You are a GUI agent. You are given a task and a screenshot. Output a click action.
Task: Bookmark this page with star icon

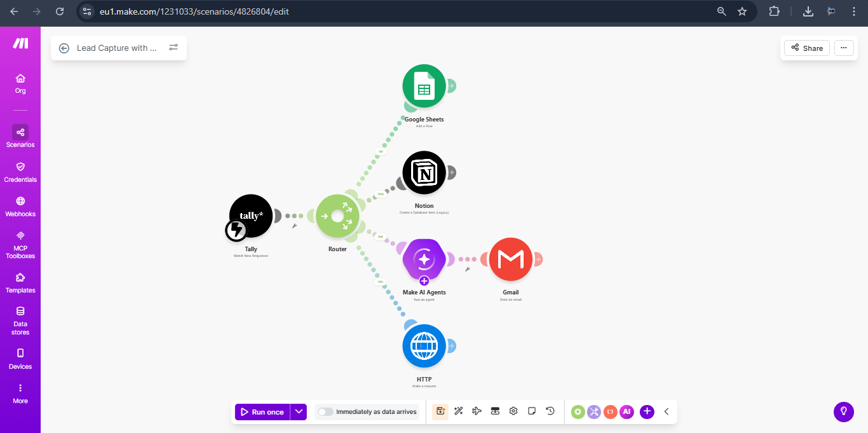coord(742,11)
